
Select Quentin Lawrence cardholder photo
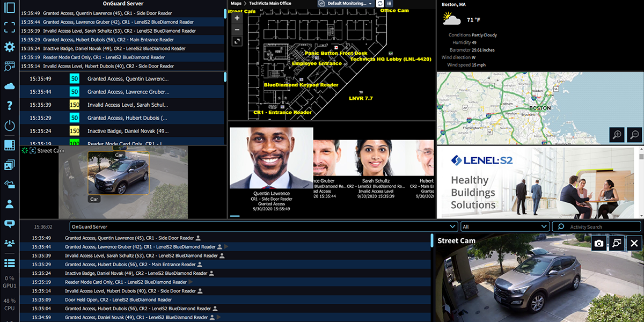pyautogui.click(x=272, y=158)
